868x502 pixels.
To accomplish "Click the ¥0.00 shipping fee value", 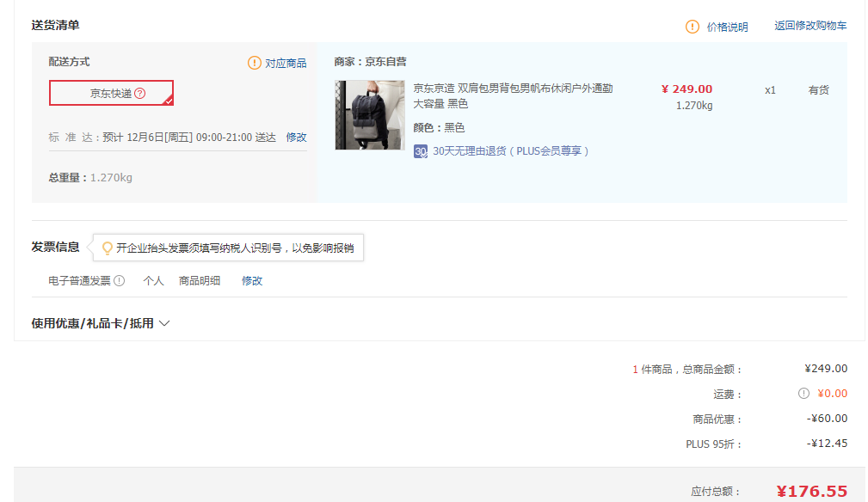I will point(833,393).
